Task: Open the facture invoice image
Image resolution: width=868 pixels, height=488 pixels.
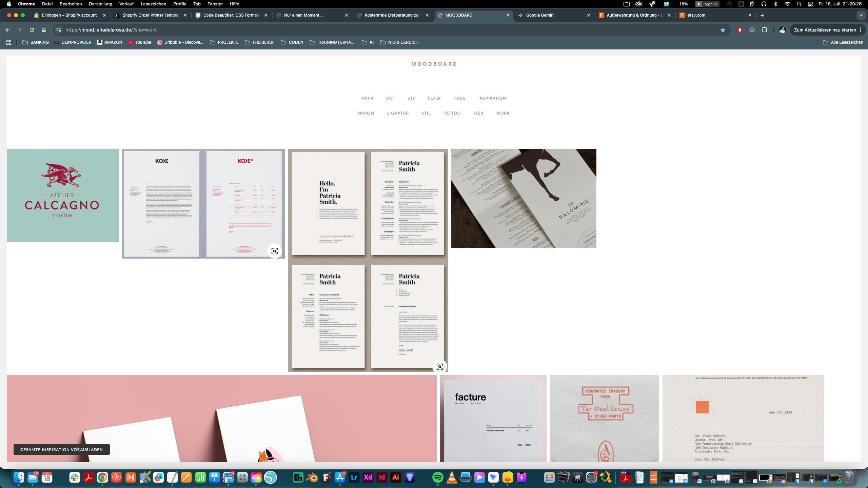Action: pyautogui.click(x=493, y=418)
